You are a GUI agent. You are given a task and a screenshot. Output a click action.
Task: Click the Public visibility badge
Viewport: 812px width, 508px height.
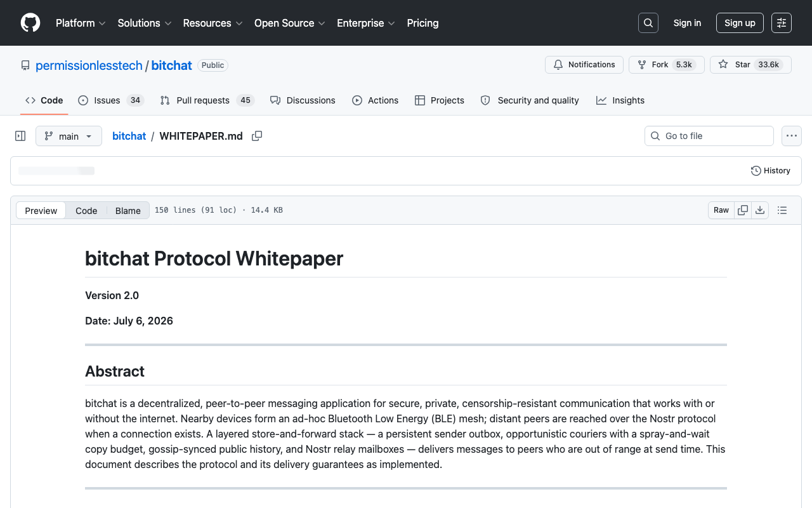(213, 65)
